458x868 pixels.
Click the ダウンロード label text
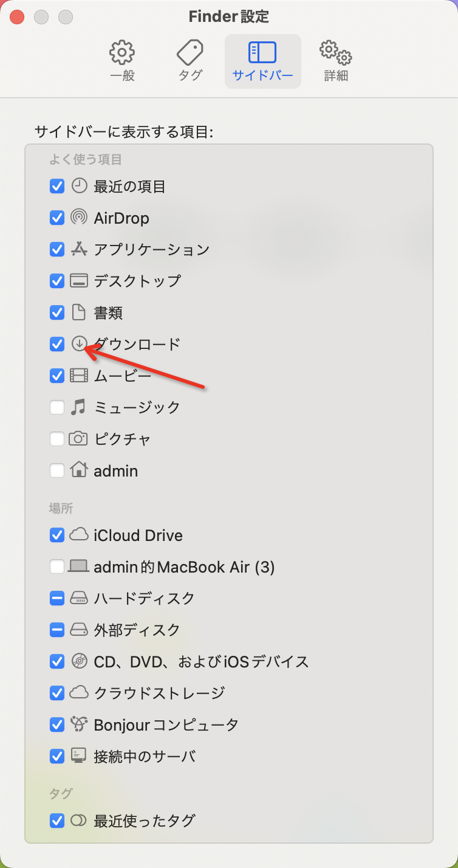tap(137, 344)
